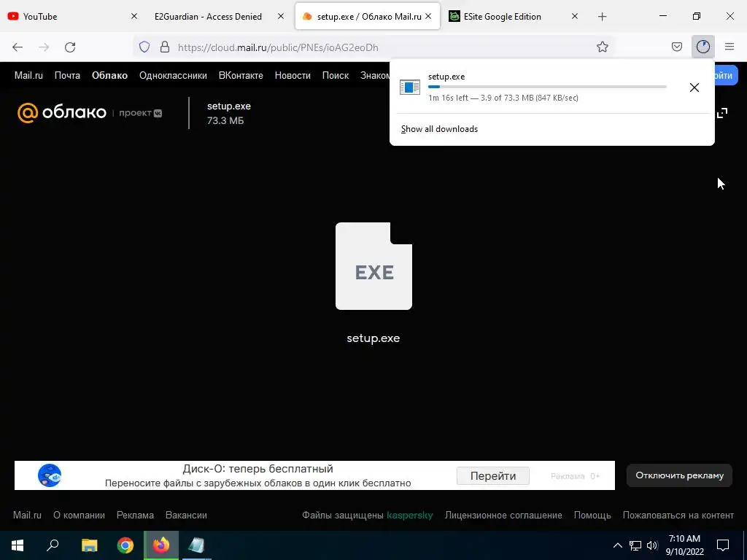
Task: Open ВКонтакте in top navigation
Action: click(241, 75)
